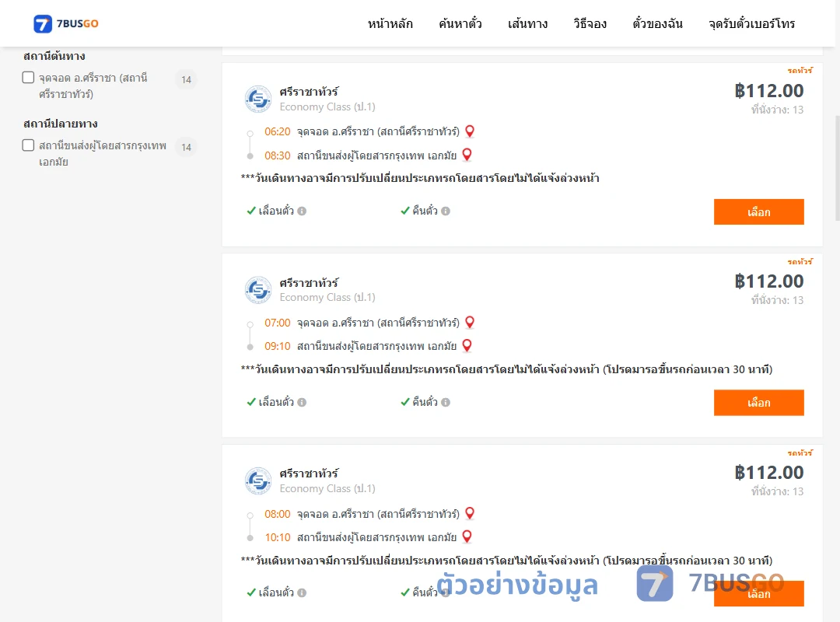840x622 pixels.
Task: Click the page vertical scrollbar thumb
Action: tap(838, 168)
